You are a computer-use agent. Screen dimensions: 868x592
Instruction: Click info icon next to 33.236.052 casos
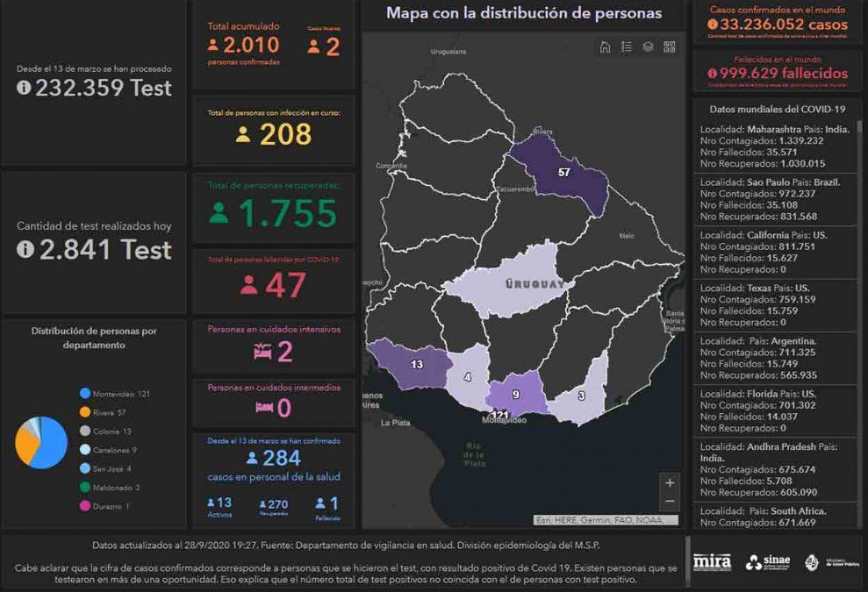pyautogui.click(x=712, y=25)
